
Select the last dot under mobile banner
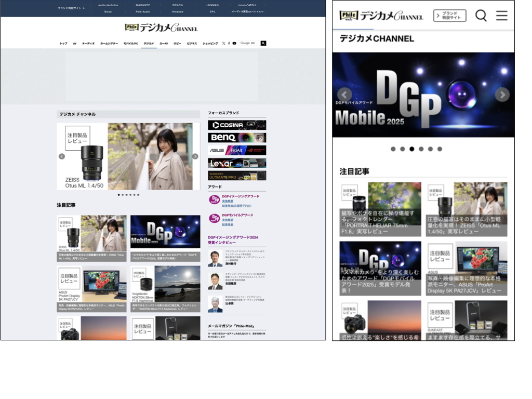[x=440, y=149]
